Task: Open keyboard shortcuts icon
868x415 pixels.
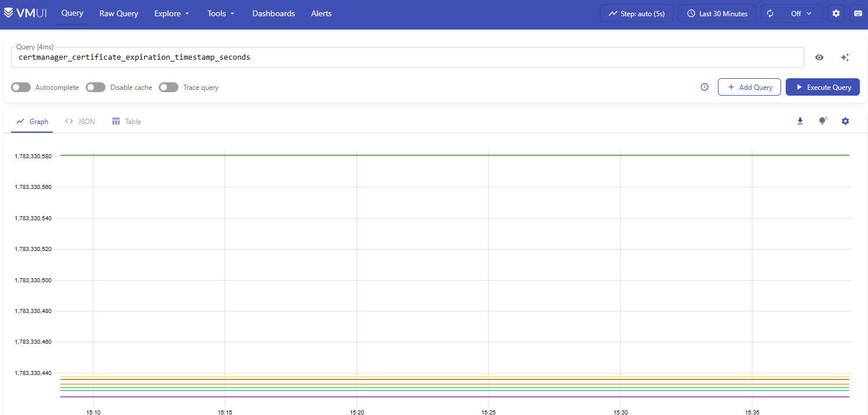Action: coord(858,13)
